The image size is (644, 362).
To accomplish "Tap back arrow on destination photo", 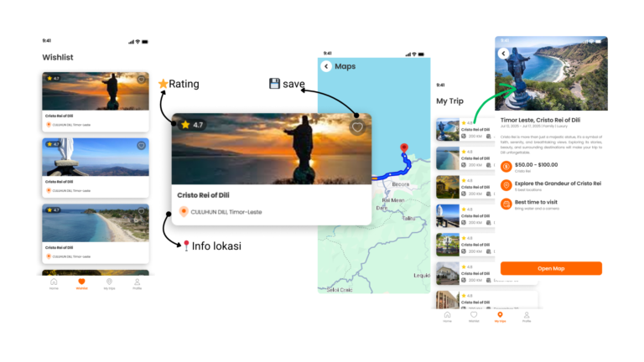I will pos(503,54).
